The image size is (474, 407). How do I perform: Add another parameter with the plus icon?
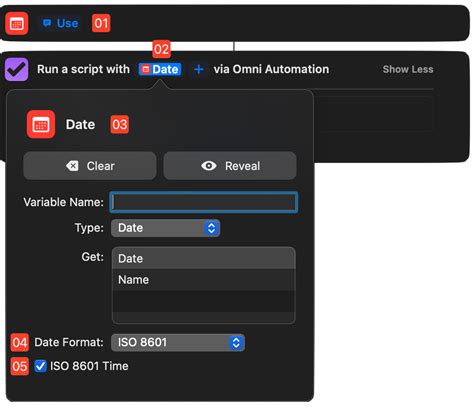(199, 69)
